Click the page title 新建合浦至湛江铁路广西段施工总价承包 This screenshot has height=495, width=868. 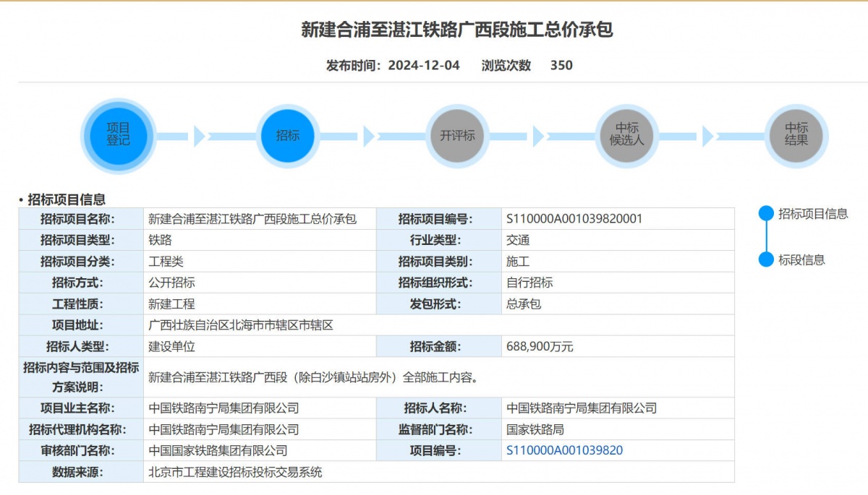pos(456,30)
